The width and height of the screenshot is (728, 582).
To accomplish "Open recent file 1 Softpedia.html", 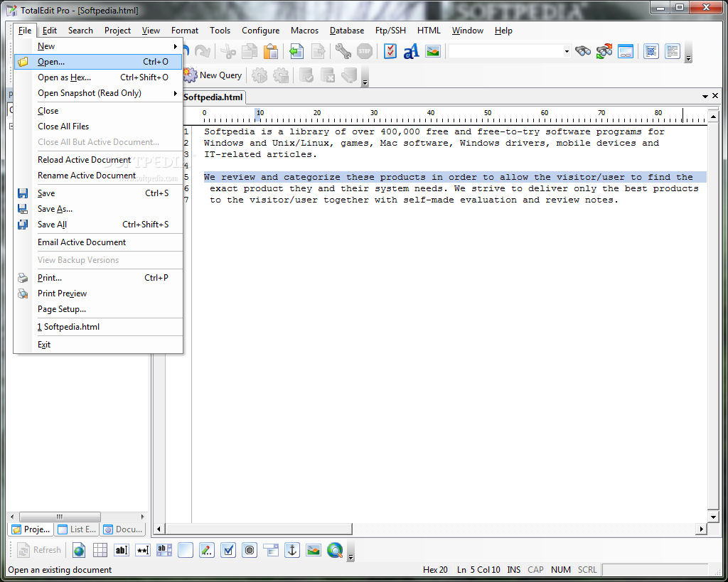I will 97,327.
